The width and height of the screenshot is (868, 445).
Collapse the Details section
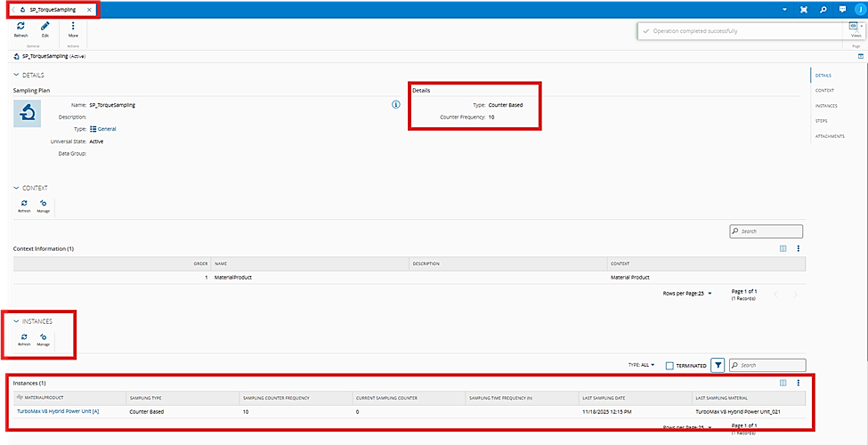pyautogui.click(x=16, y=76)
